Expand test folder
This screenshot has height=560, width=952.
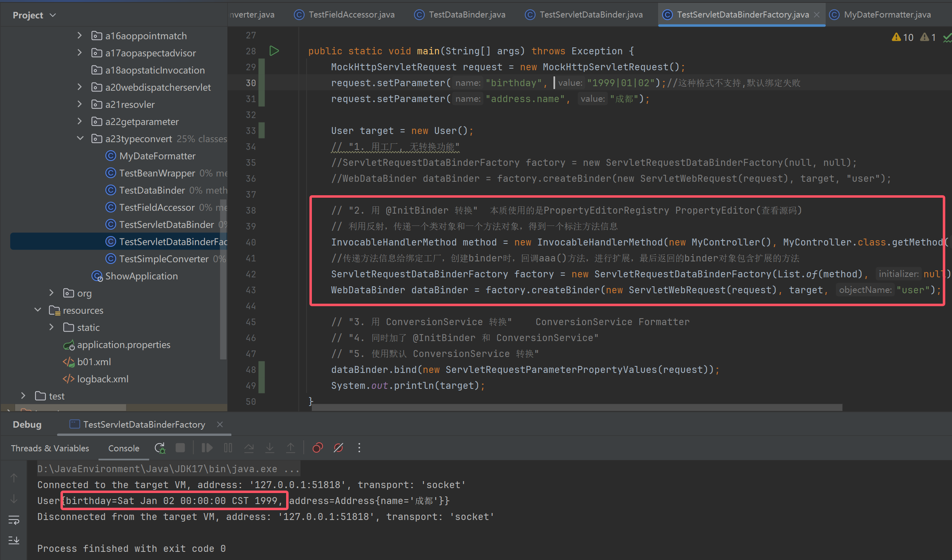(x=23, y=396)
